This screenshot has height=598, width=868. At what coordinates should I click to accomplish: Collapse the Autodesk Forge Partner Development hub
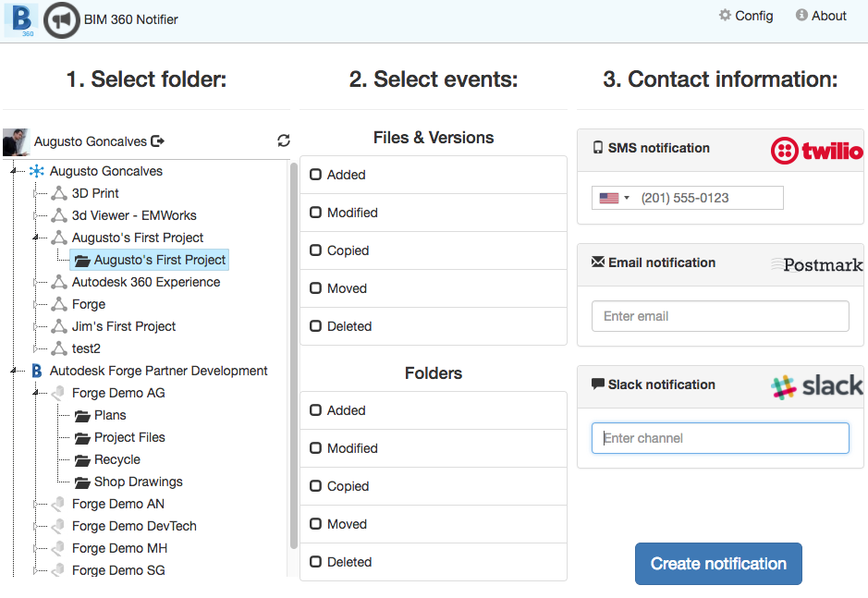point(13,372)
